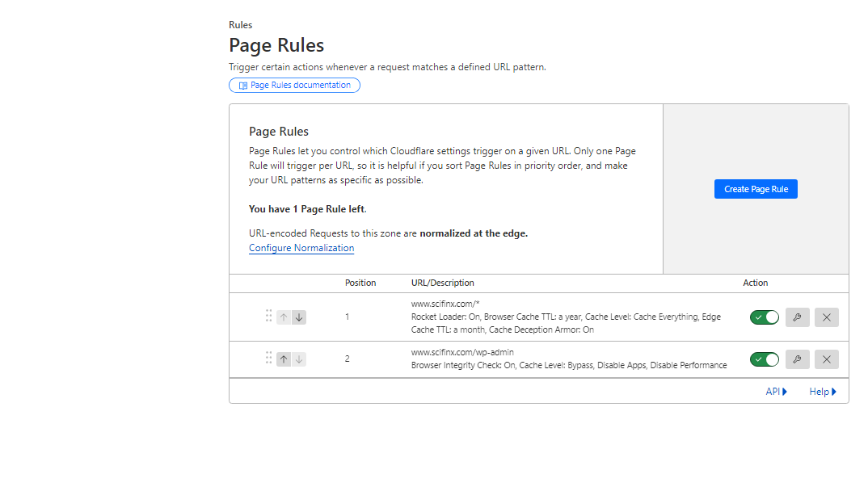
Task: Edit the wp-admin rule with wrench
Action: (797, 359)
